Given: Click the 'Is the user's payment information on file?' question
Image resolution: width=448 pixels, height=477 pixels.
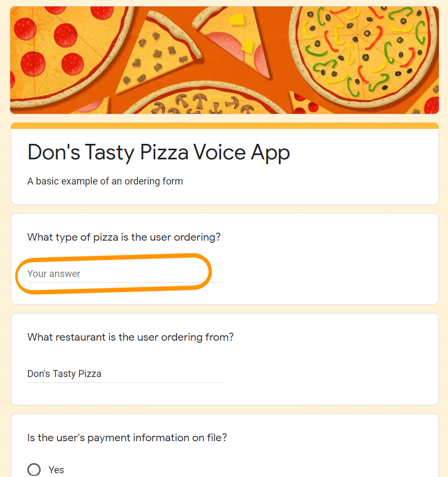Looking at the screenshot, I should click(x=127, y=438).
